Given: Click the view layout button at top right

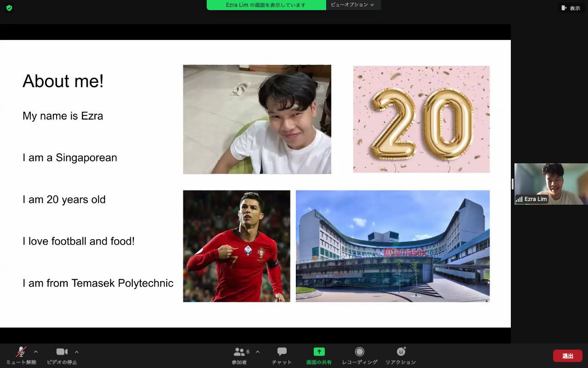Looking at the screenshot, I should point(571,8).
